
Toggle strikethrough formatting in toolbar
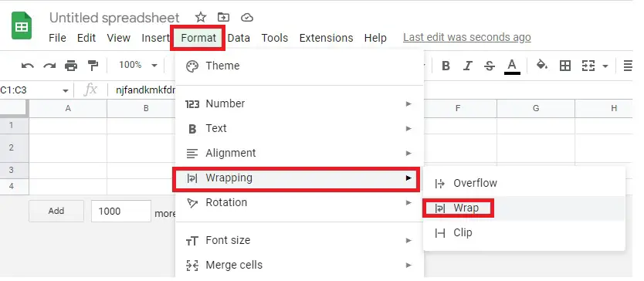489,66
